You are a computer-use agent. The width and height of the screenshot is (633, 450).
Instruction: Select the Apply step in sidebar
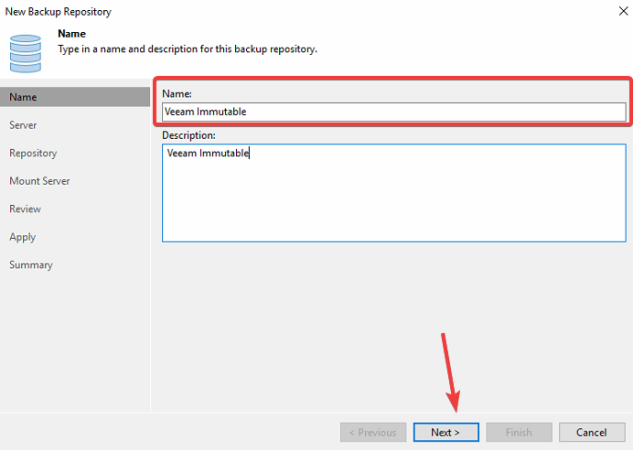click(x=22, y=237)
